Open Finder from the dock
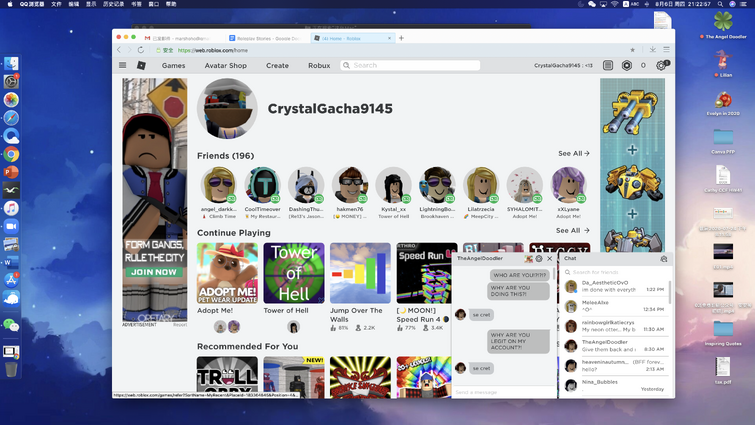The width and height of the screenshot is (755, 425). (11, 64)
